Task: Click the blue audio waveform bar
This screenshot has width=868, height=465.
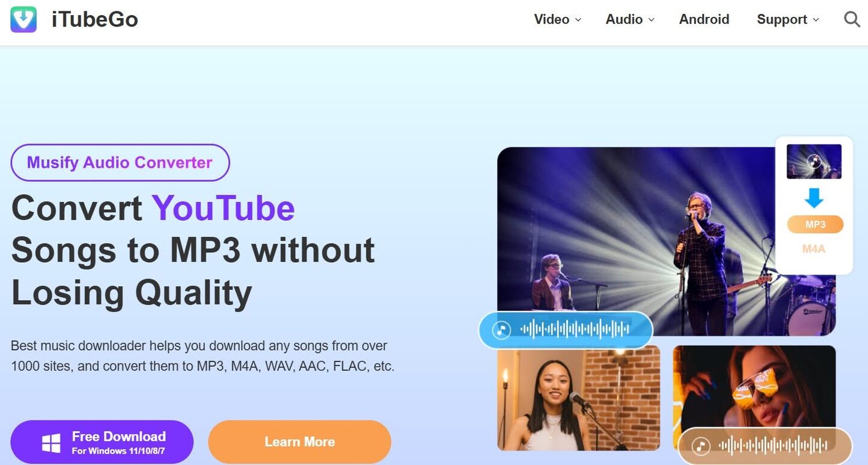Action: pyautogui.click(x=566, y=330)
